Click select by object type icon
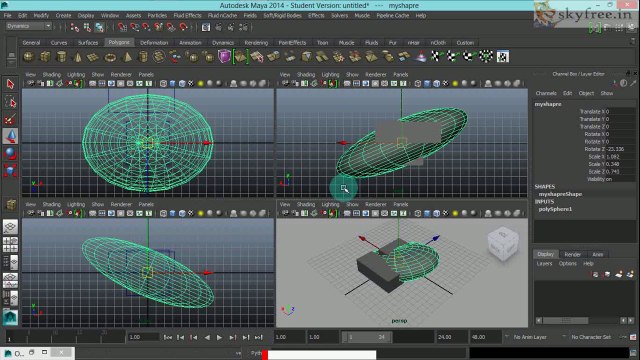 87,27
